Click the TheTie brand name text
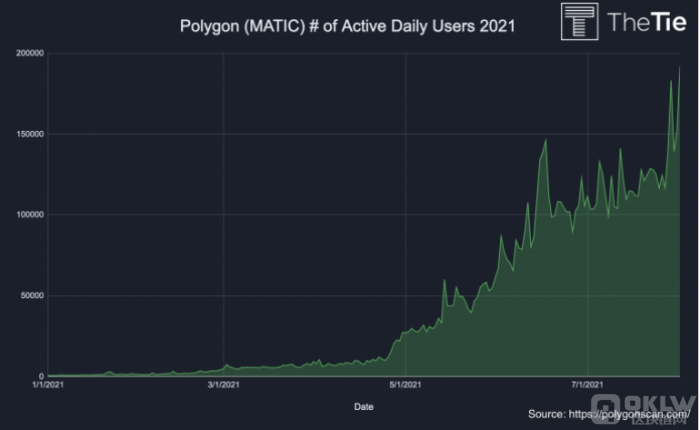Image resolution: width=700 pixels, height=430 pixels. (x=646, y=21)
